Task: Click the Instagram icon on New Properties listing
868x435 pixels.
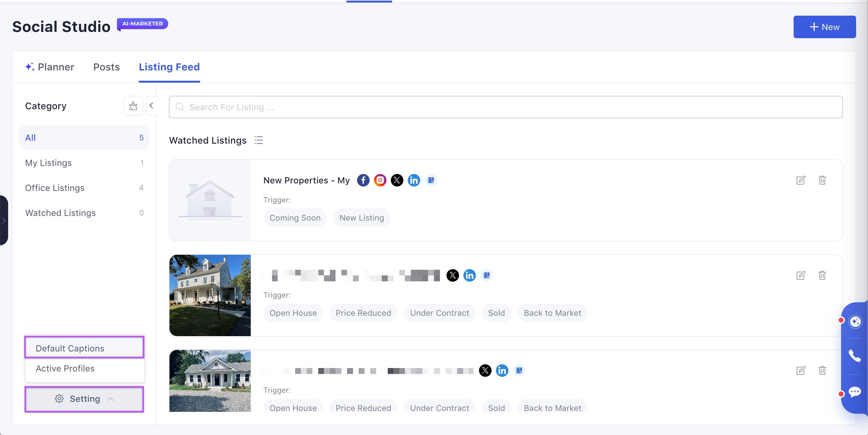Action: click(x=380, y=180)
